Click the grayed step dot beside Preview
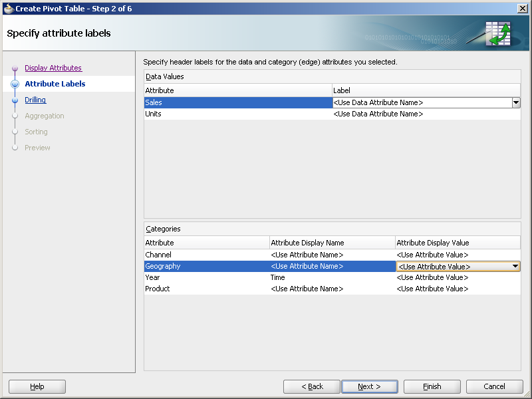This screenshot has width=532, height=399. tap(15, 148)
